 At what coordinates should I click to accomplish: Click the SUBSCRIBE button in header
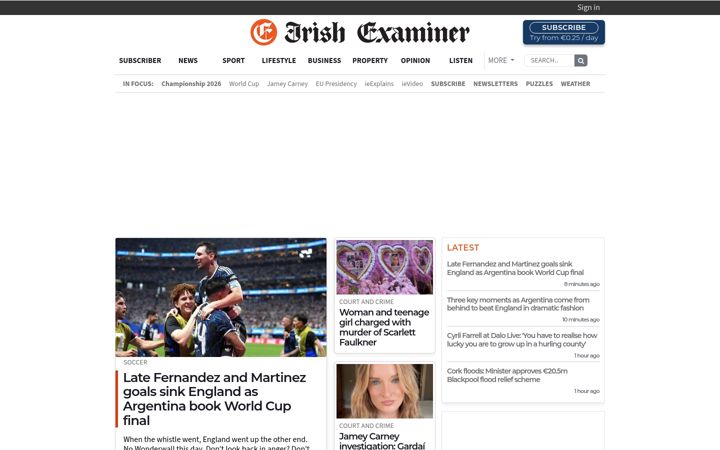563,32
